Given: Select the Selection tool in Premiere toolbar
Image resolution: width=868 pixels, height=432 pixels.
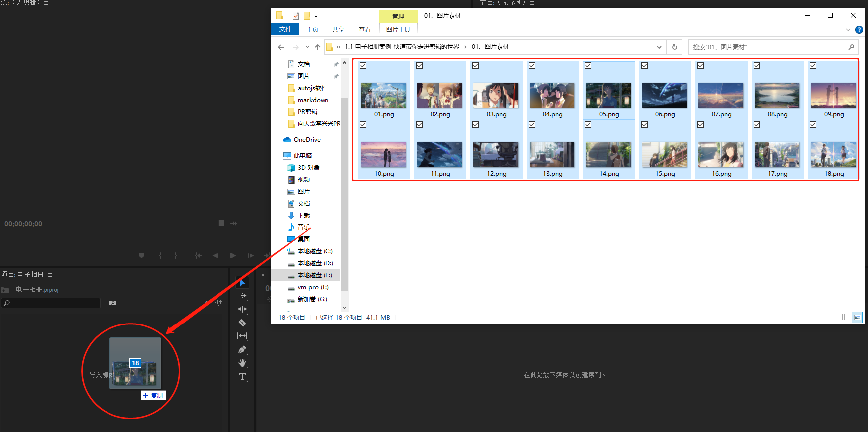Looking at the screenshot, I should click(242, 283).
